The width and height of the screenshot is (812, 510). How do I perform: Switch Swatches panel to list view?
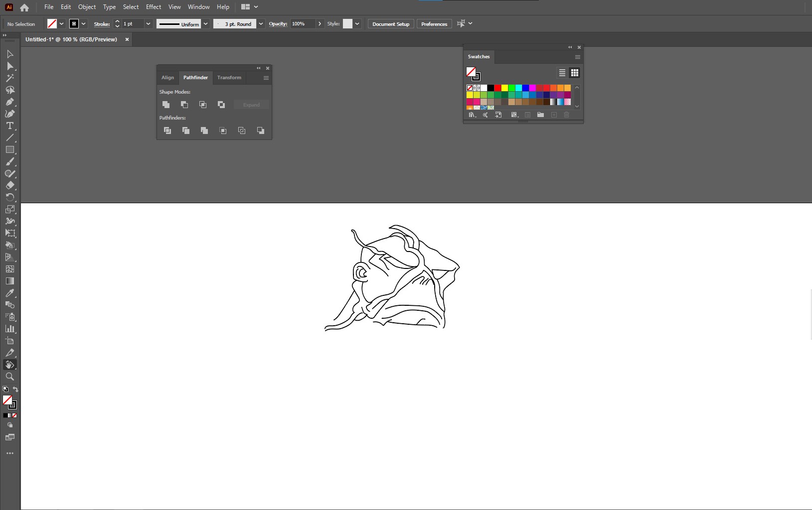click(562, 73)
